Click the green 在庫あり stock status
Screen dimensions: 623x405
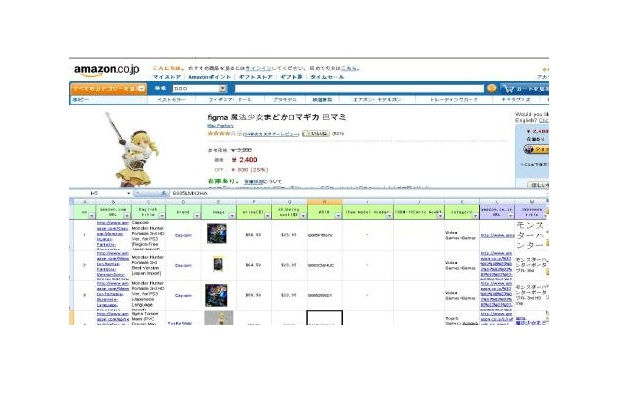coord(222,181)
